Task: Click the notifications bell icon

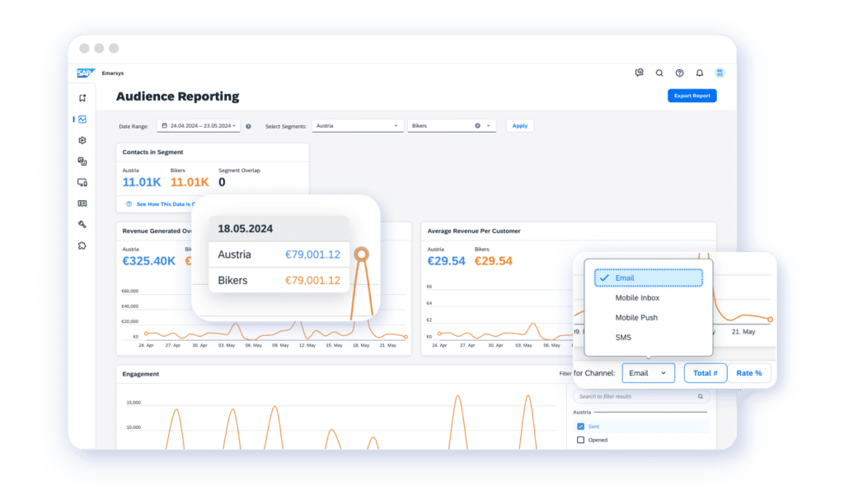Action: (x=699, y=72)
